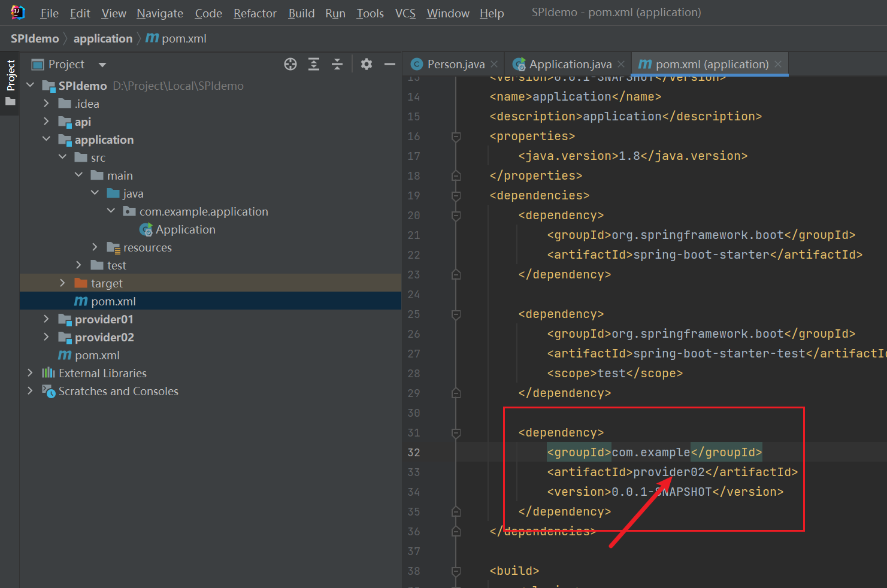Click the External Libraries icon
The image size is (887, 588).
pos(49,373)
